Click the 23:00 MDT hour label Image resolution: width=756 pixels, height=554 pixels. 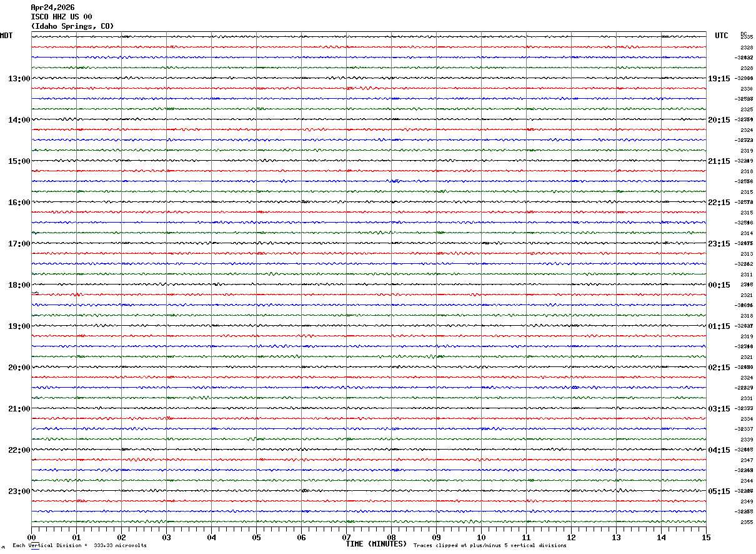coord(19,491)
